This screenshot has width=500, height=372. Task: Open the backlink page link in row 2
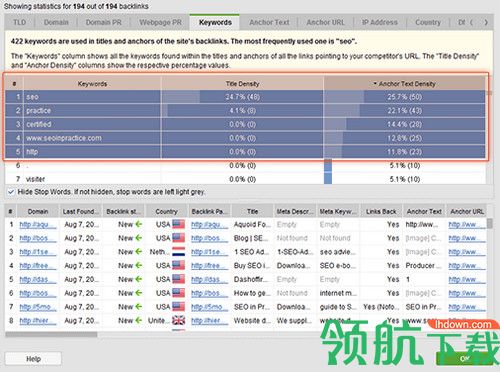[x=209, y=239]
